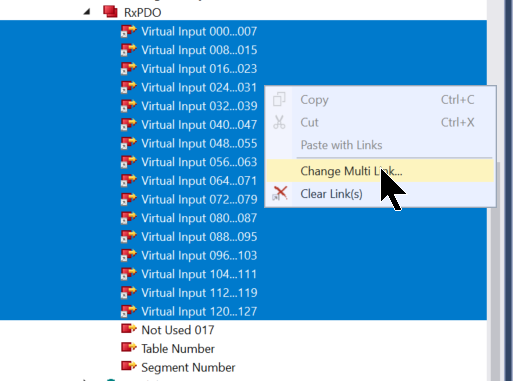Click the Virtual Input 000...007 variable icon
527x381 pixels.
click(129, 31)
